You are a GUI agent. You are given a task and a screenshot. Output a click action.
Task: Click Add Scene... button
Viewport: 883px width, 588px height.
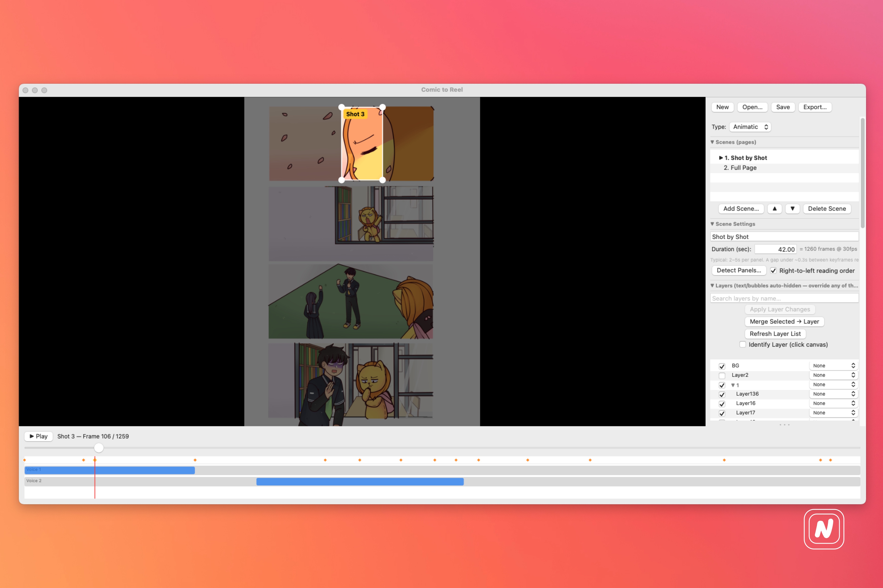coord(741,208)
